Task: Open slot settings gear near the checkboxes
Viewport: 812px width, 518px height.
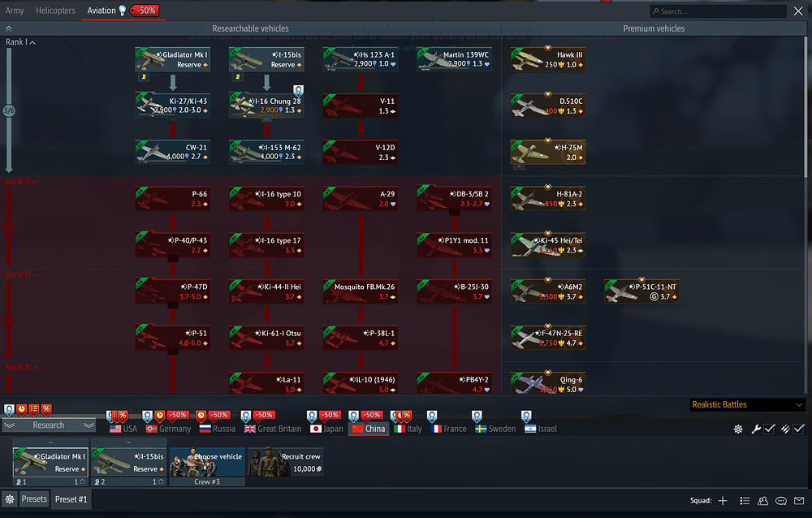Action: [x=738, y=429]
